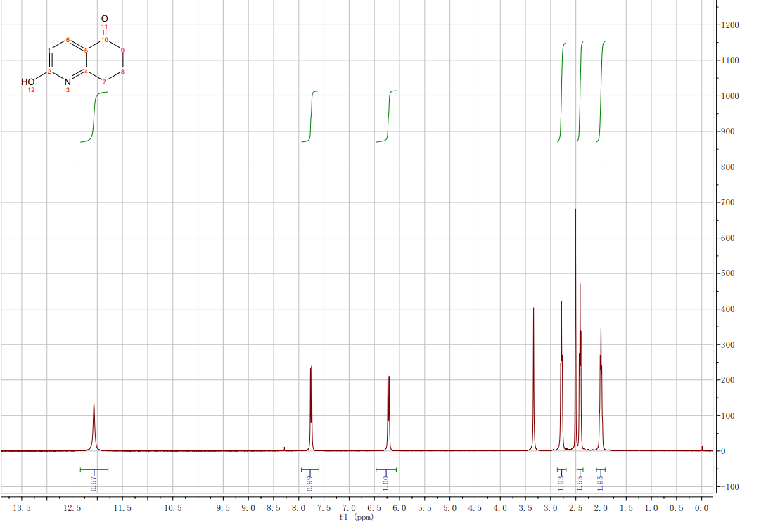The height and width of the screenshot is (532, 766).
Task: Click the 1.93 integral value label
Action: click(561, 482)
